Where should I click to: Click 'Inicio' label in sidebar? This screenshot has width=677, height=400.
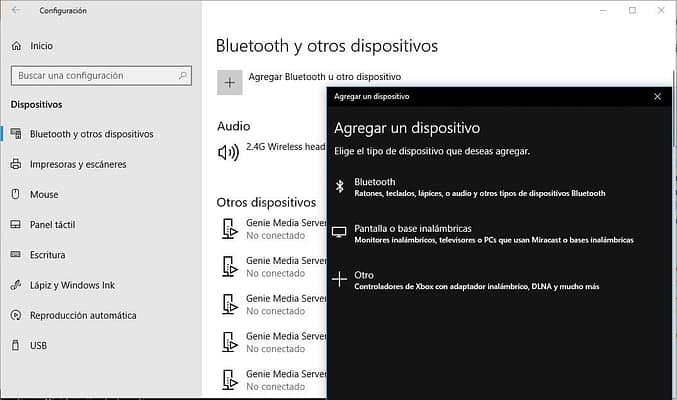(41, 46)
